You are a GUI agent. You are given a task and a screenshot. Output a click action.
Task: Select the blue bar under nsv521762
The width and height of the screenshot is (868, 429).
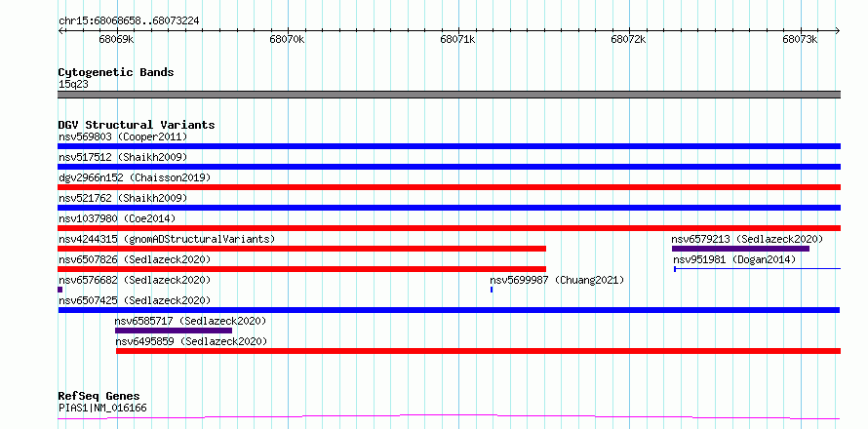tap(449, 208)
